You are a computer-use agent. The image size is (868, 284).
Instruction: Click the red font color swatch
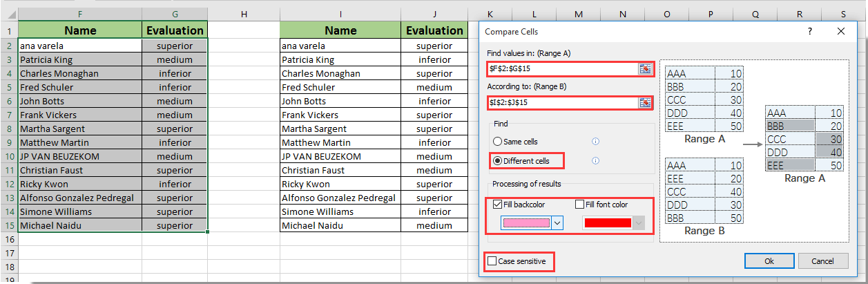click(x=607, y=223)
